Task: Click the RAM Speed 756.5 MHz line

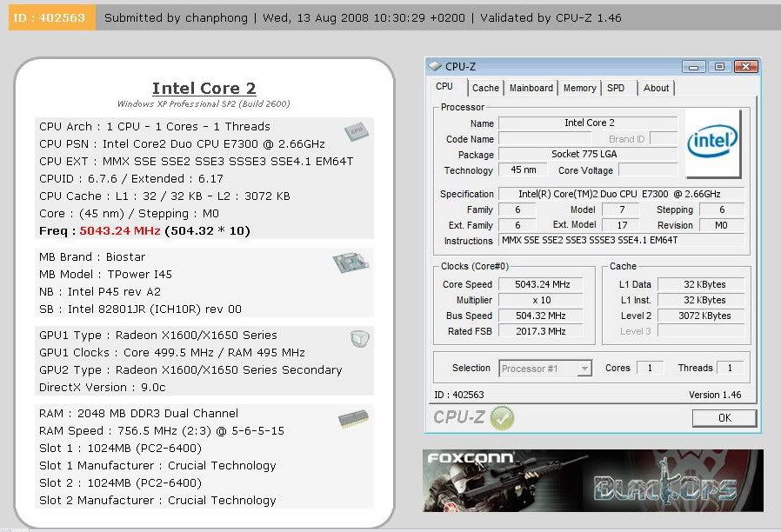Action: [162, 430]
